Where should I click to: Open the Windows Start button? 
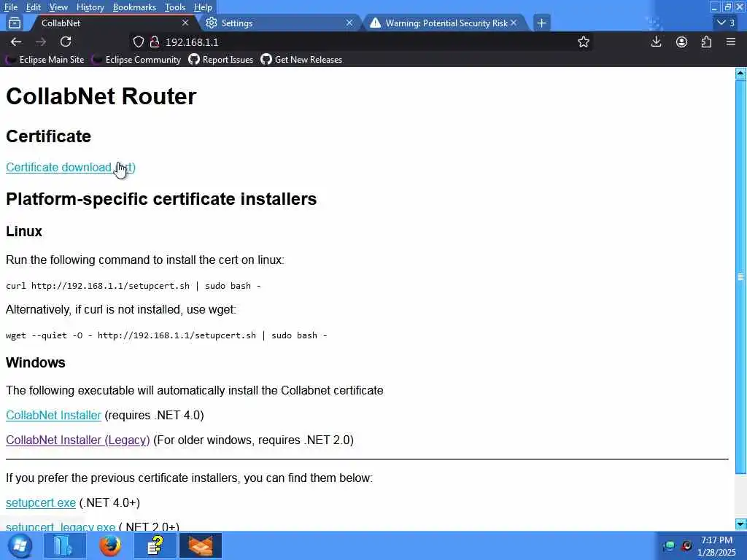20,545
